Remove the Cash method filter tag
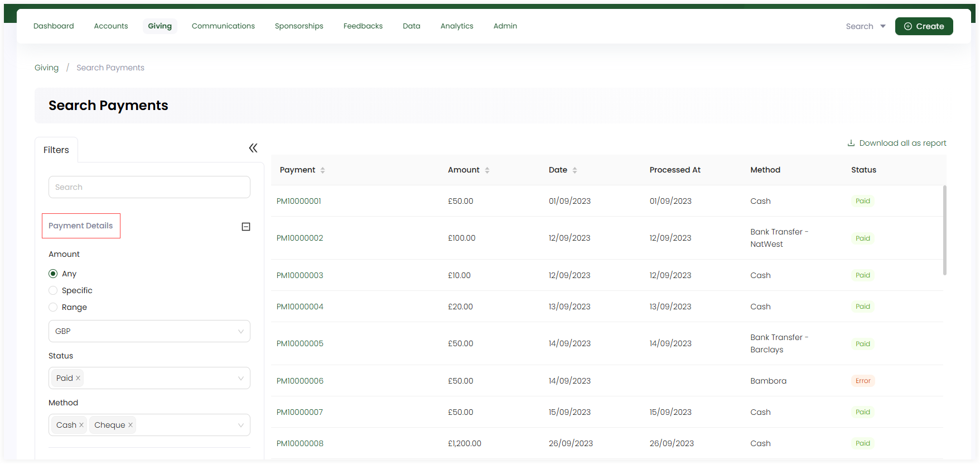980x464 pixels. (81, 425)
